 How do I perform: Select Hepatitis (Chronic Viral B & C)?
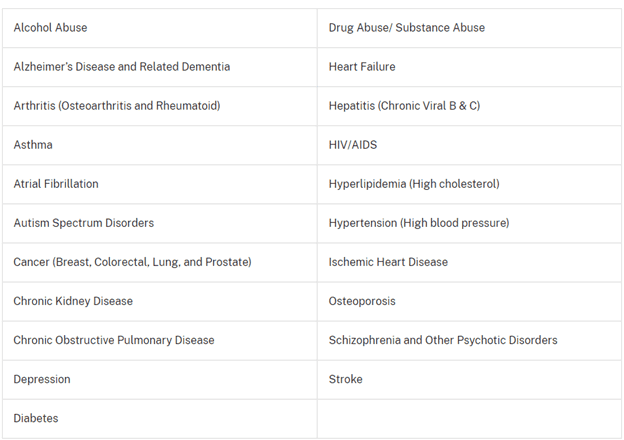(404, 106)
